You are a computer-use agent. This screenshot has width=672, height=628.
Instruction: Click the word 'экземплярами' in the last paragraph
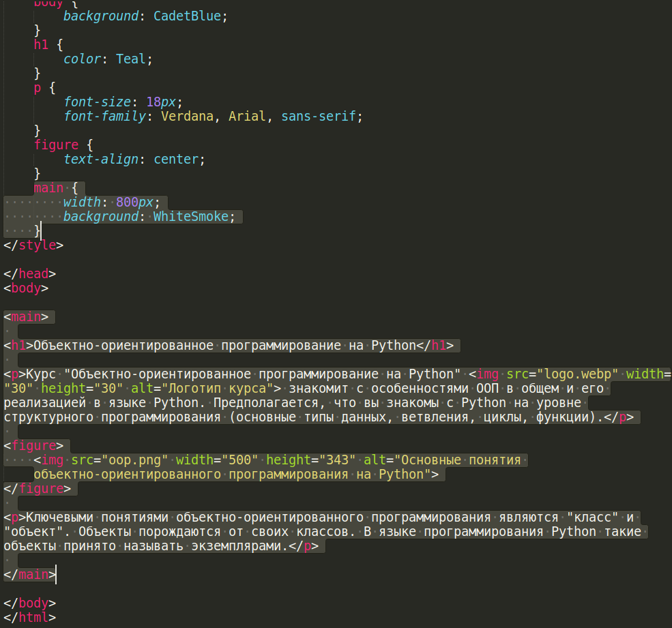coord(236,546)
